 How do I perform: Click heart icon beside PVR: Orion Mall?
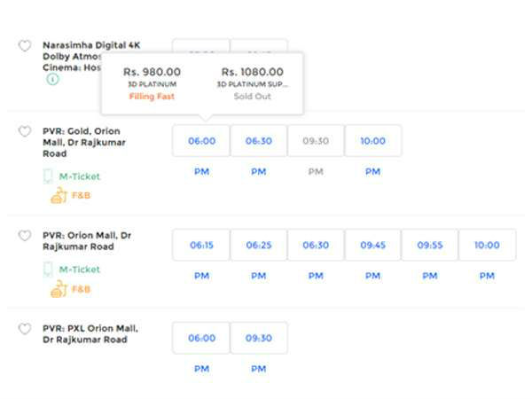tap(25, 236)
